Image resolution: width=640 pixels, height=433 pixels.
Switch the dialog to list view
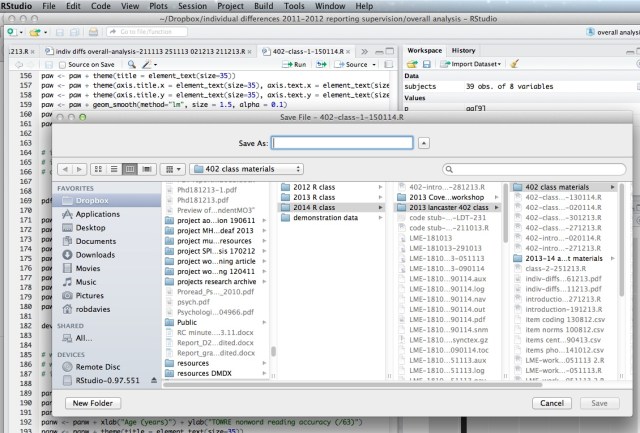pos(114,169)
